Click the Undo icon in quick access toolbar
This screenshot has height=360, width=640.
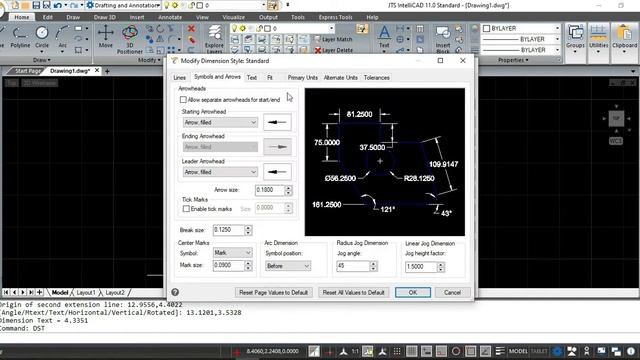(58, 5)
